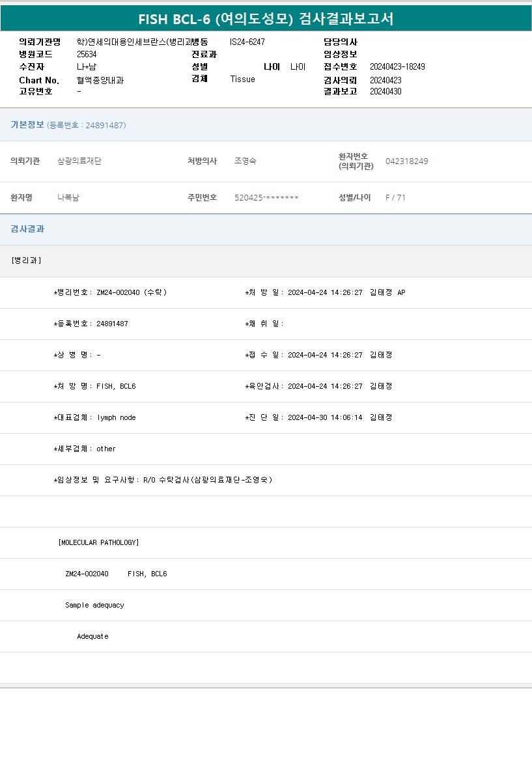The width and height of the screenshot is (532, 769).
Task: Select the MOLECULAR PATHOLOGY heading
Action: click(x=98, y=543)
